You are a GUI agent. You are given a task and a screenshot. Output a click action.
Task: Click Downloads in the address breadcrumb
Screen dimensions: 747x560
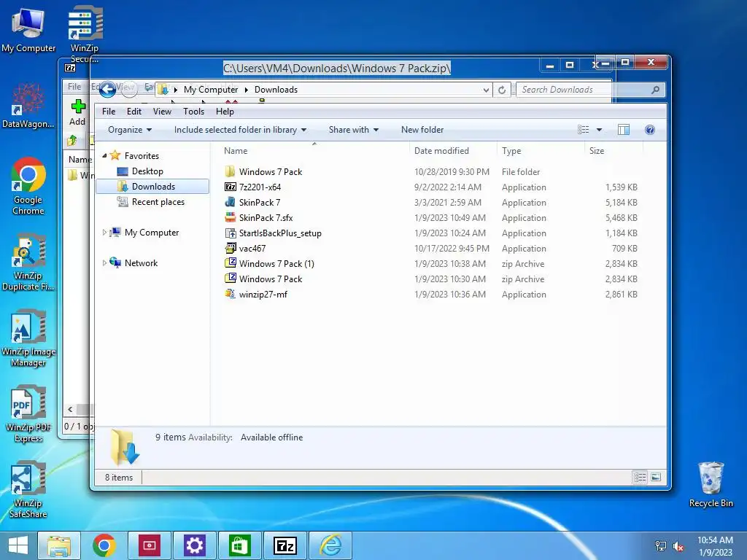[x=276, y=90]
